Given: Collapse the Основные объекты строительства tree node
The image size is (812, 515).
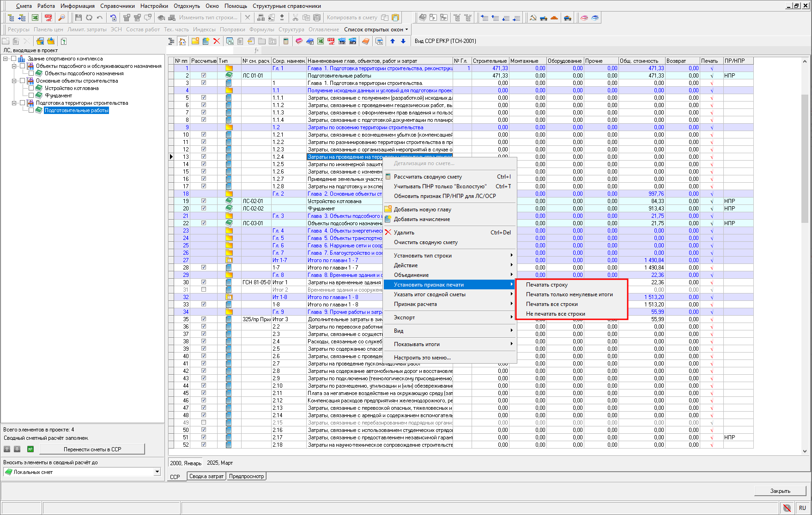Looking at the screenshot, I should coord(14,81).
